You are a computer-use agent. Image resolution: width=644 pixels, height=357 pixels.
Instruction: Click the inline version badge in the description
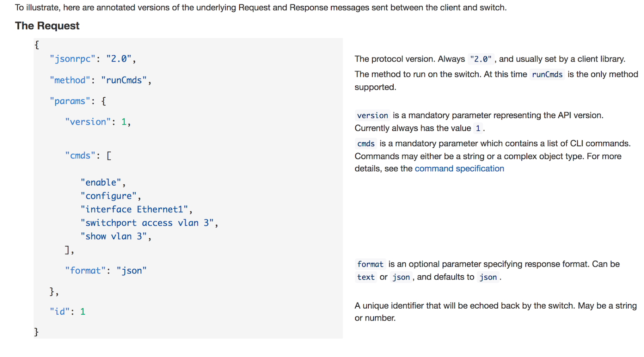point(372,116)
